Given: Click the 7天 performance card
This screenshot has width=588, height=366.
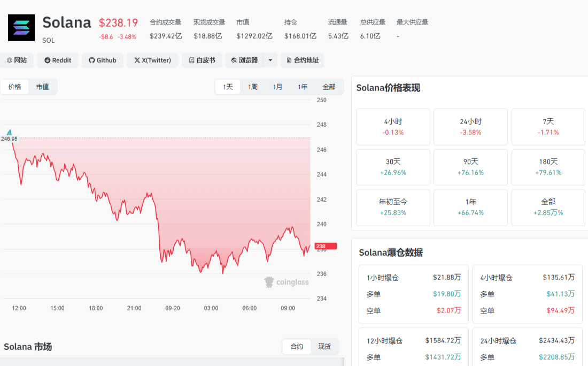Looking at the screenshot, I should tap(548, 127).
